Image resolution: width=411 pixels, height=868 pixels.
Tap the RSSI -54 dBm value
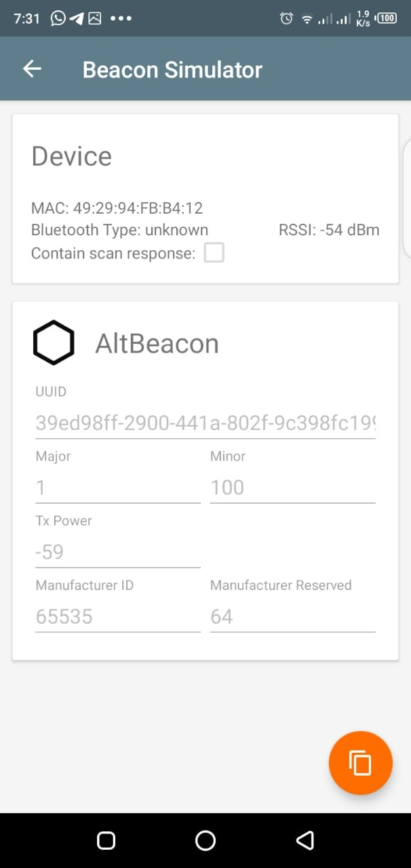[329, 229]
